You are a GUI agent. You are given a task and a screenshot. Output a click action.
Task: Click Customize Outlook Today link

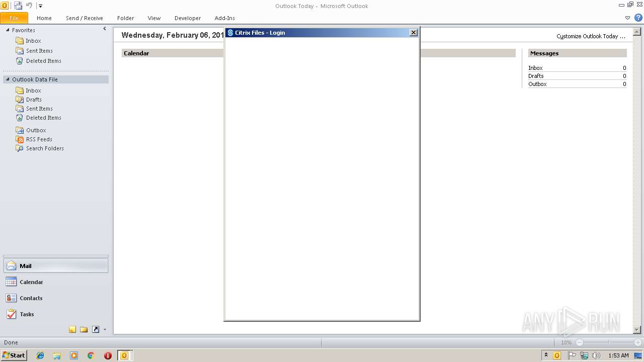pyautogui.click(x=591, y=36)
